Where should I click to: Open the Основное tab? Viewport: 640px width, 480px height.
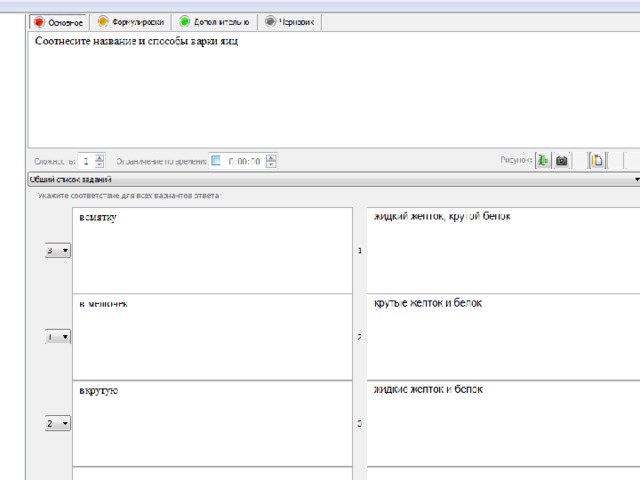pyautogui.click(x=58, y=22)
